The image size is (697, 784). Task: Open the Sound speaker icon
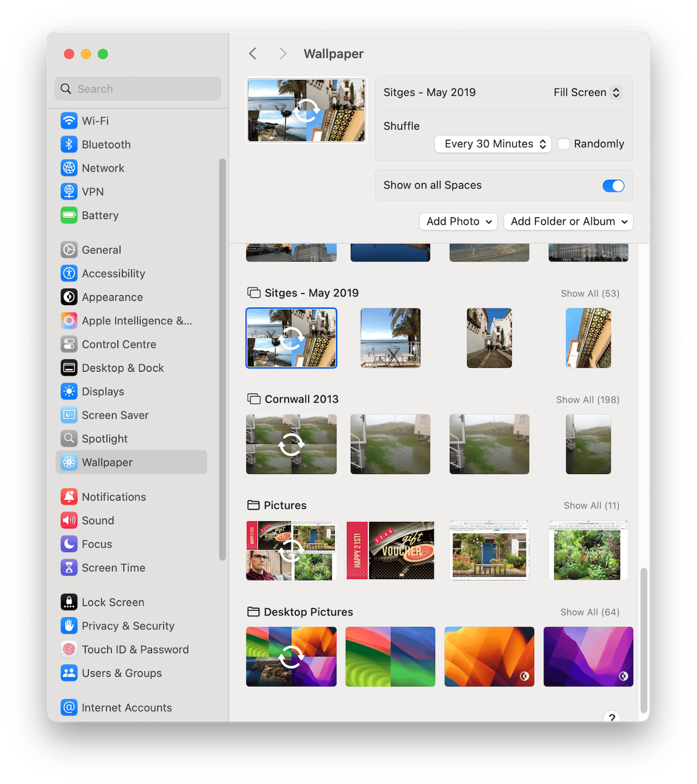click(x=69, y=520)
